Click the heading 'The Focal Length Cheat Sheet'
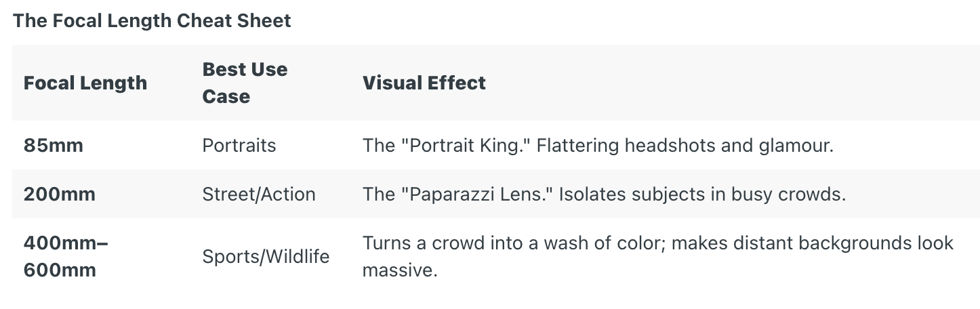This screenshot has height=309, width=980. pyautogui.click(x=152, y=21)
